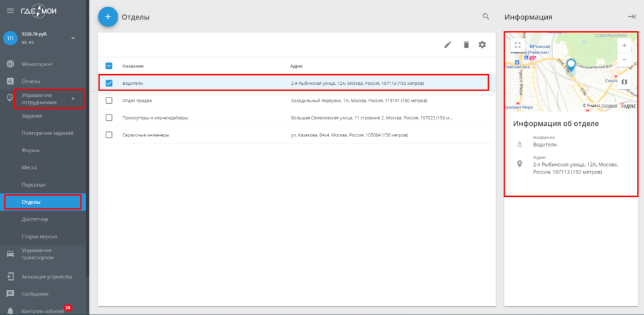Select the Водители name in the table row
This screenshot has height=315, width=644.
132,84
